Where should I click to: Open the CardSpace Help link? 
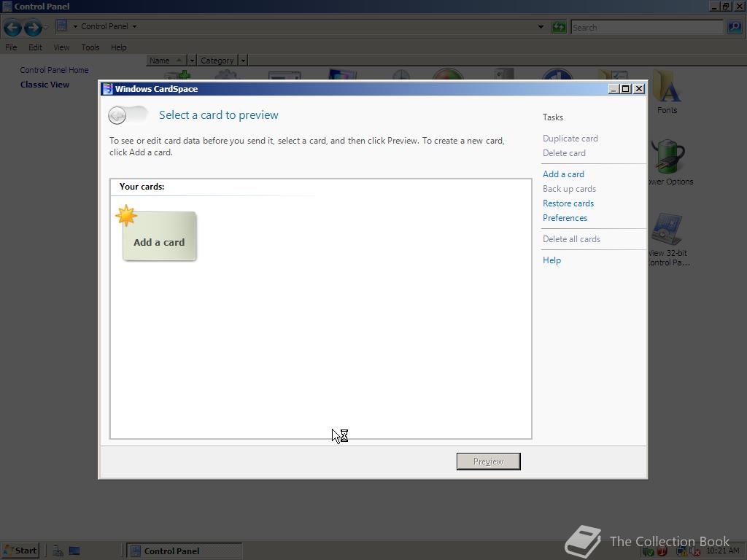pos(551,260)
